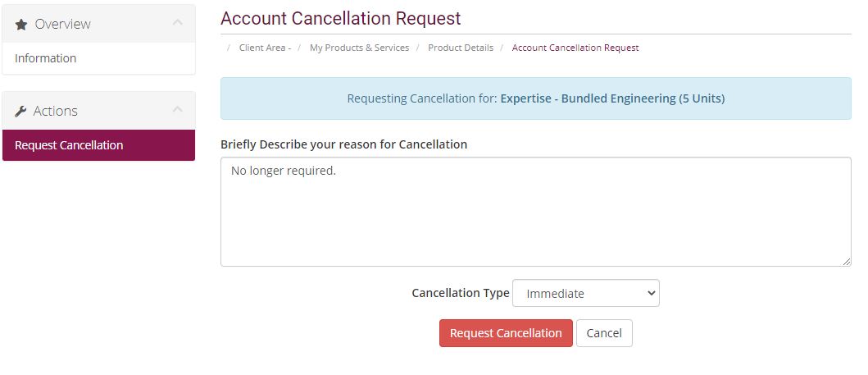The height and width of the screenshot is (375, 868).
Task: Focus the cancellation reason text area
Action: click(x=536, y=212)
